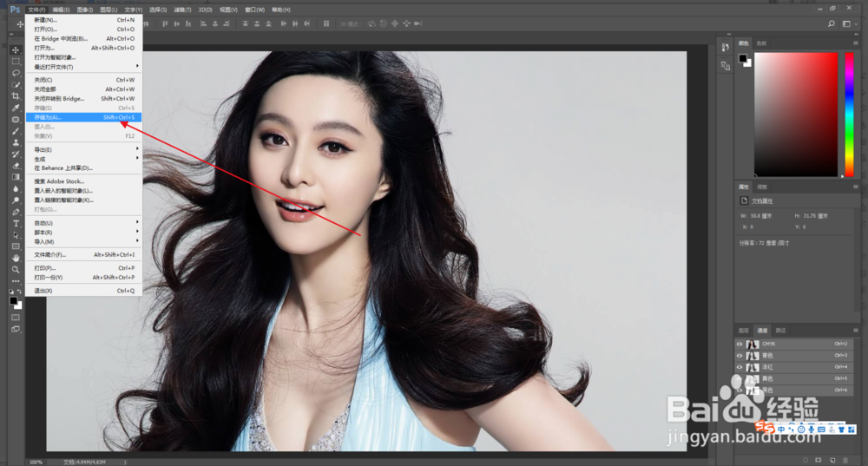Open the Channels panel flyout menu
868x466 pixels.
click(x=855, y=331)
